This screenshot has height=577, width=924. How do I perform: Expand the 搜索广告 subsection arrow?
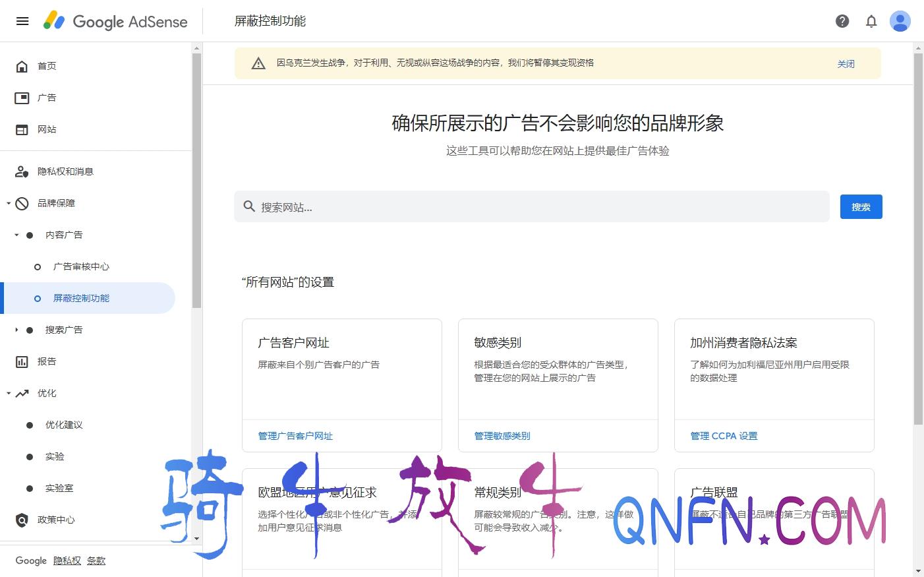coord(16,330)
